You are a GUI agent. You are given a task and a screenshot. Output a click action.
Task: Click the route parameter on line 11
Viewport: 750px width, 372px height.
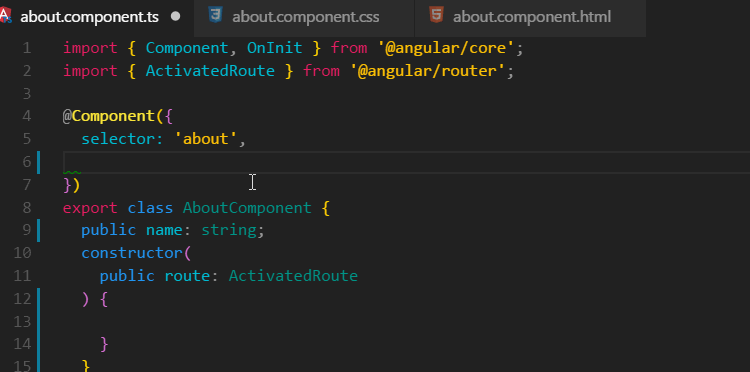click(x=187, y=276)
